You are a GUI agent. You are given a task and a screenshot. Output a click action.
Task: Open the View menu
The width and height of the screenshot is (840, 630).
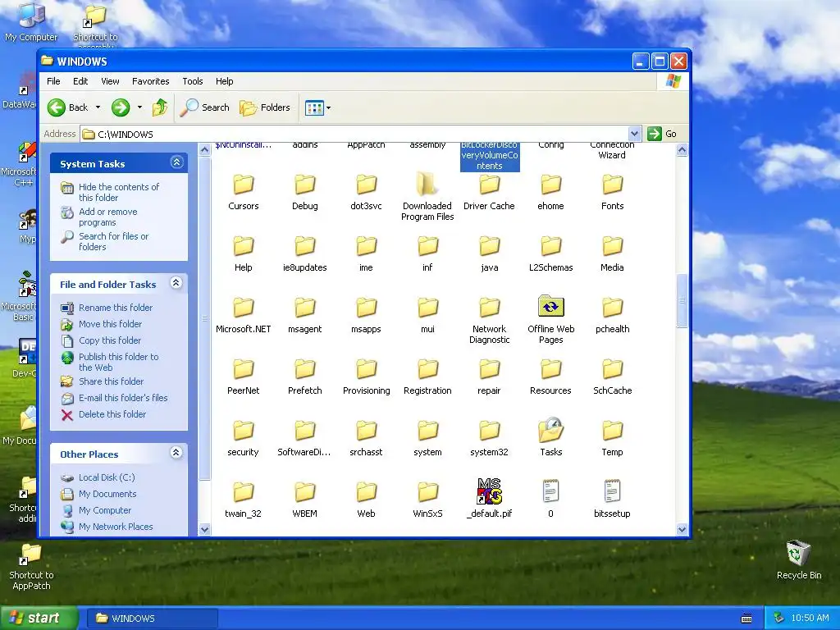click(110, 81)
